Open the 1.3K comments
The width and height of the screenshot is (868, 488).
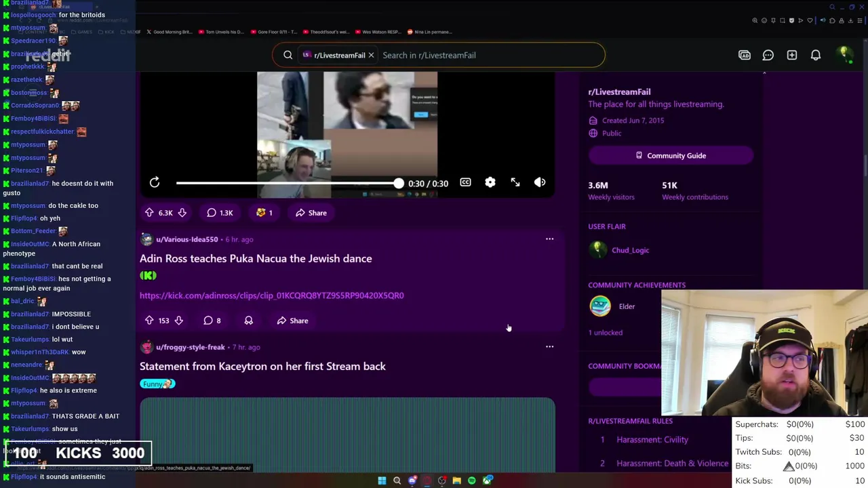tap(220, 213)
